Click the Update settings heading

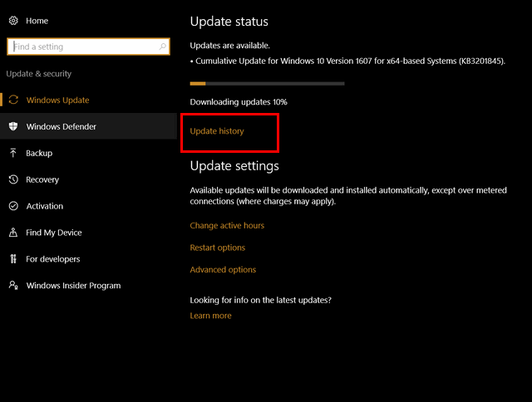(x=234, y=166)
